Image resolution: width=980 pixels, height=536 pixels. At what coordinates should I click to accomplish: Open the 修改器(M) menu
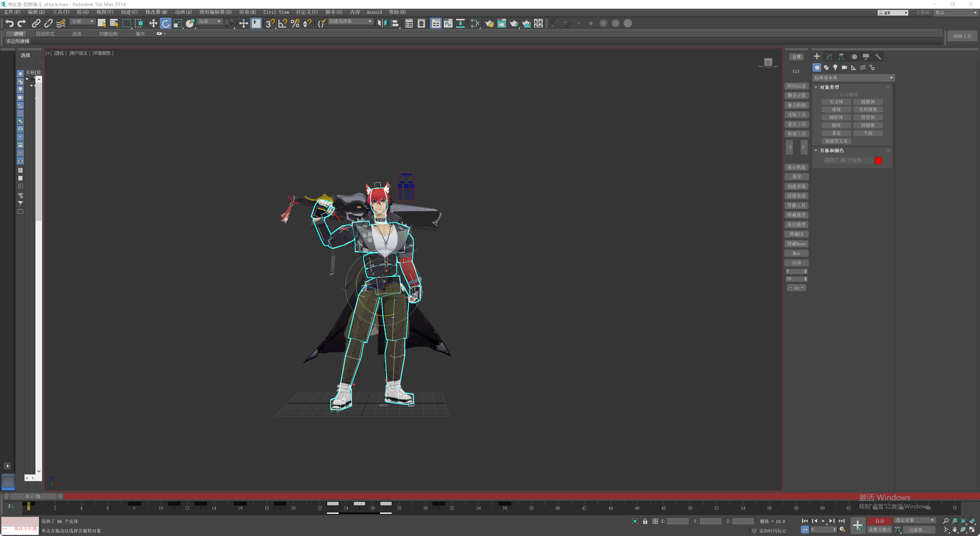[156, 12]
